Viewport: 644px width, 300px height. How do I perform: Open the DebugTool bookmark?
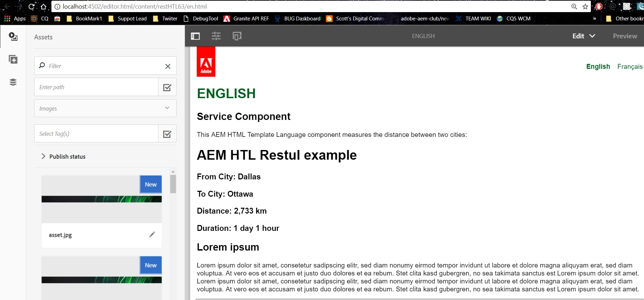pos(201,19)
